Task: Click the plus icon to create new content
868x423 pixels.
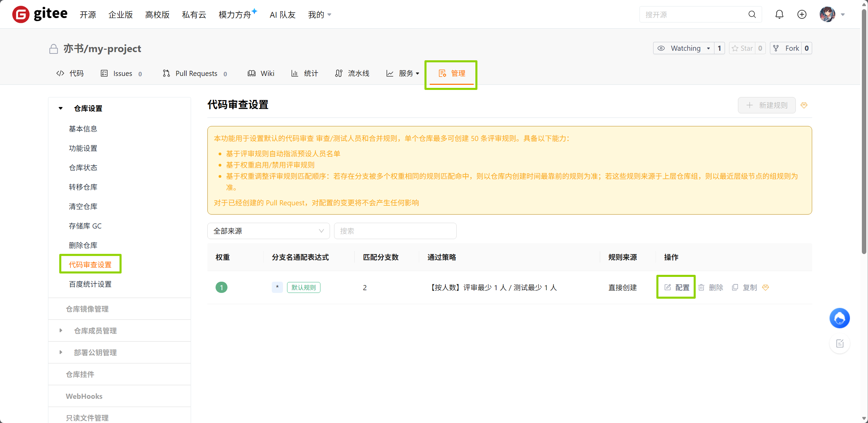Action: 802,14
